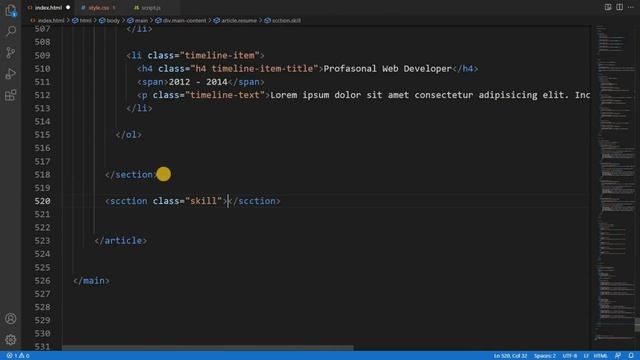Change end of line sequence LF
The image size is (640, 360).
click(x=586, y=356)
